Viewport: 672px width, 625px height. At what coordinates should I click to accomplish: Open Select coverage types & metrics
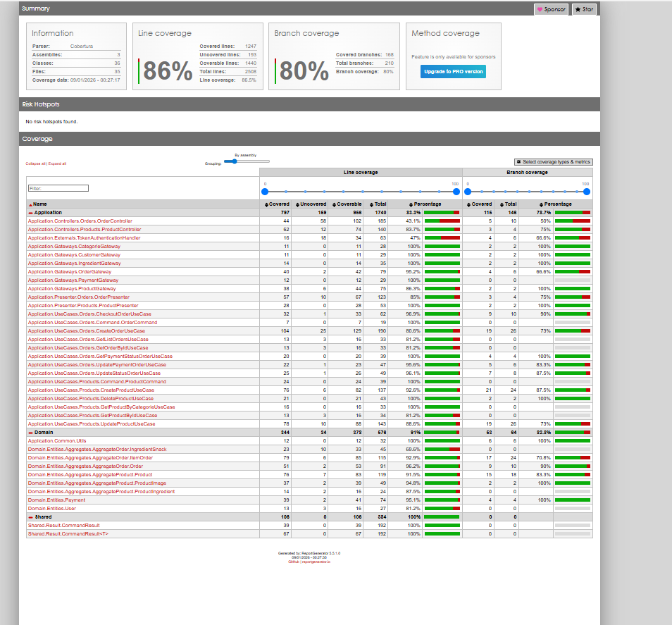(554, 162)
